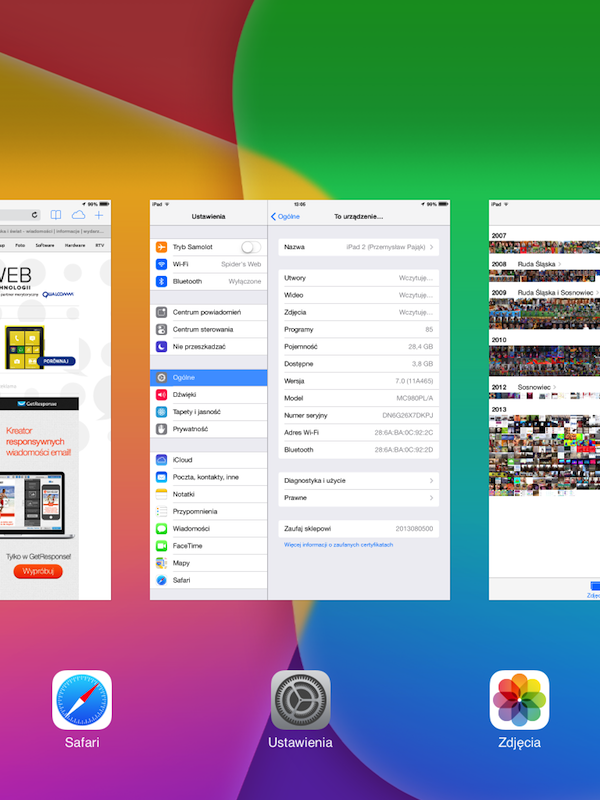Open Więcej informacji o zaufanych certyfikatach link
600x800 pixels.
[338, 545]
